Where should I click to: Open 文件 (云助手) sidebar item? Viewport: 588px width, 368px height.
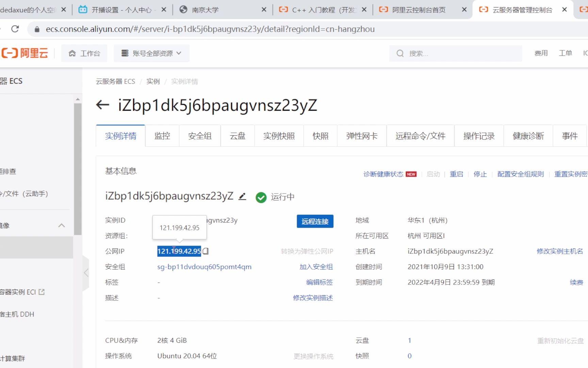[24, 194]
